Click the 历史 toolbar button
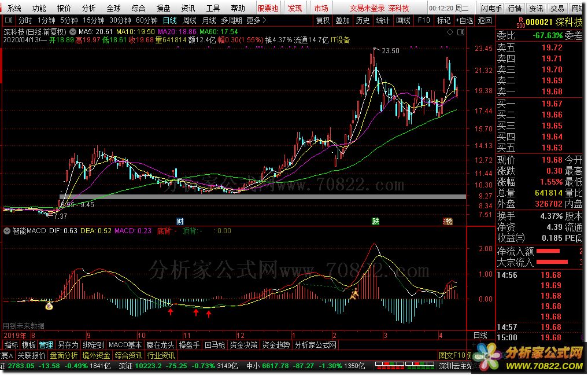The height and width of the screenshot is (375, 588). tap(363, 20)
